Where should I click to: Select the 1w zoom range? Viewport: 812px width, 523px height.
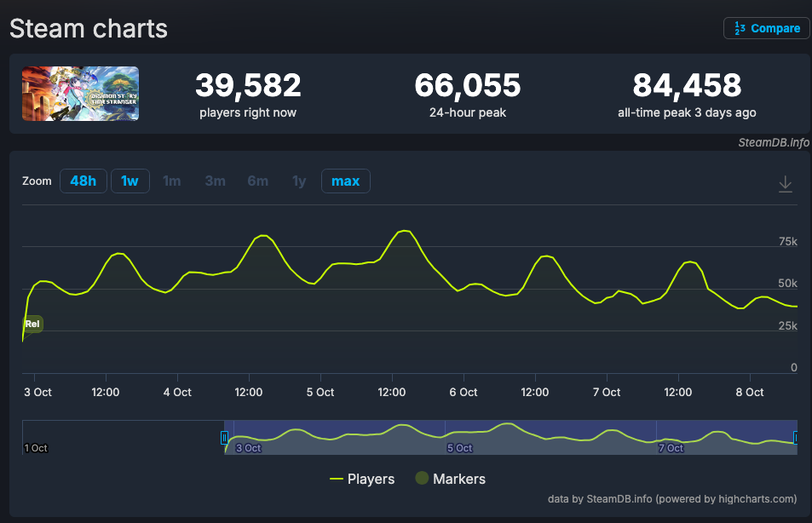(130, 181)
